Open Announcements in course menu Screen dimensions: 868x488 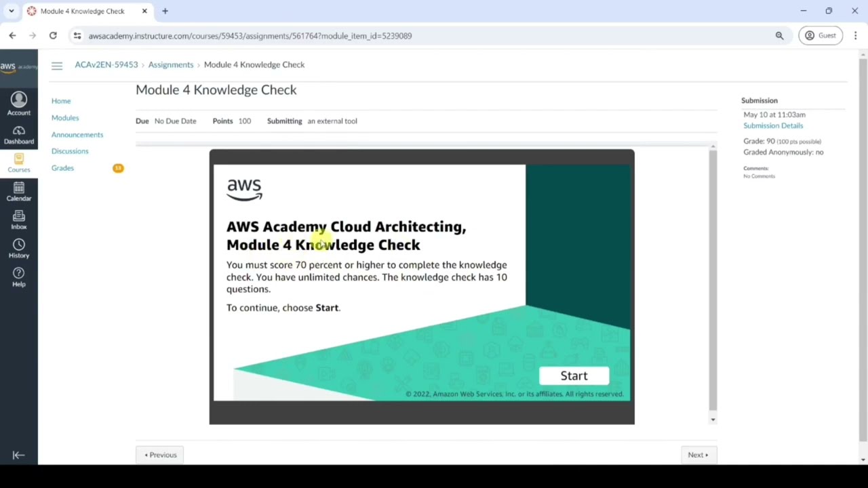(x=77, y=135)
